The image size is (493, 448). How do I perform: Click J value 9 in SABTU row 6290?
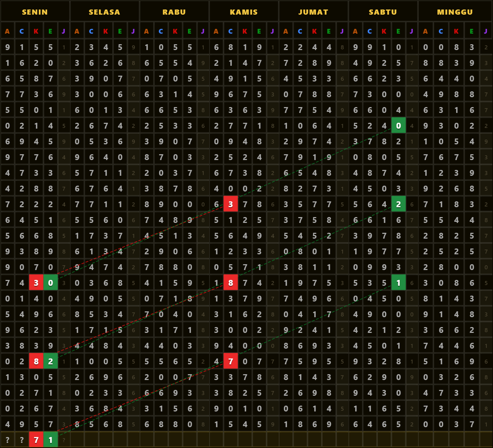click(412, 377)
